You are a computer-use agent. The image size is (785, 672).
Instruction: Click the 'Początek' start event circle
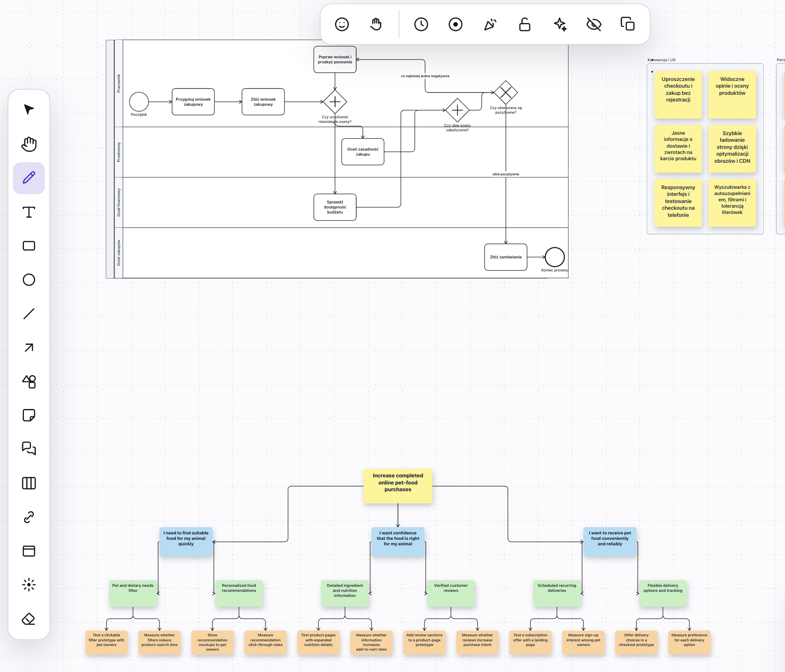pyautogui.click(x=139, y=102)
